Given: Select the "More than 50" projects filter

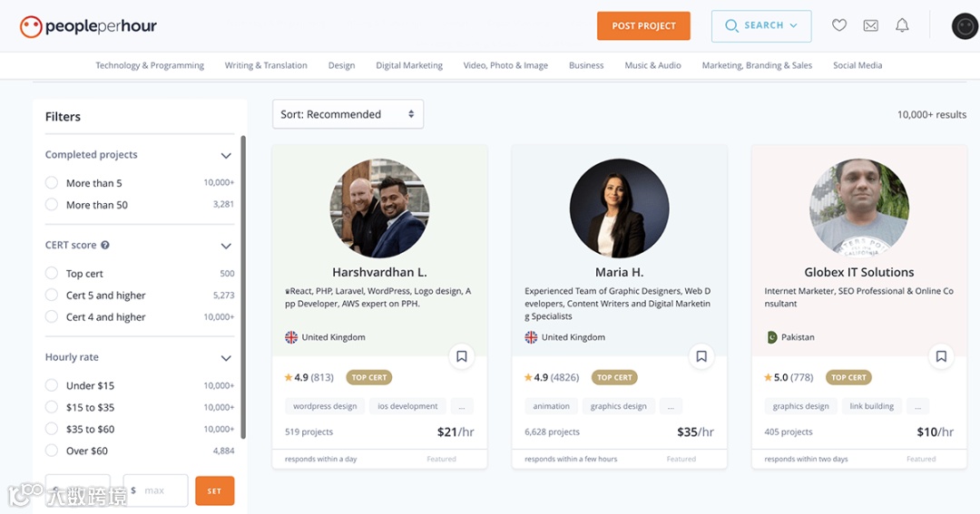Looking at the screenshot, I should (x=52, y=205).
